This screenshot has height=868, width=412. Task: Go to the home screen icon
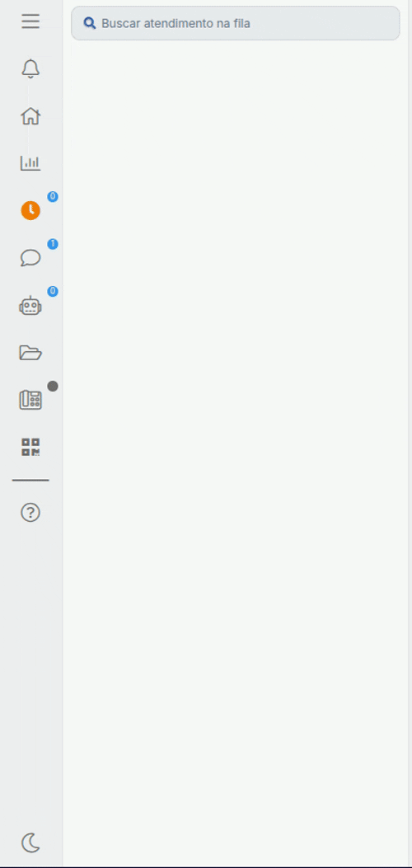(30, 116)
